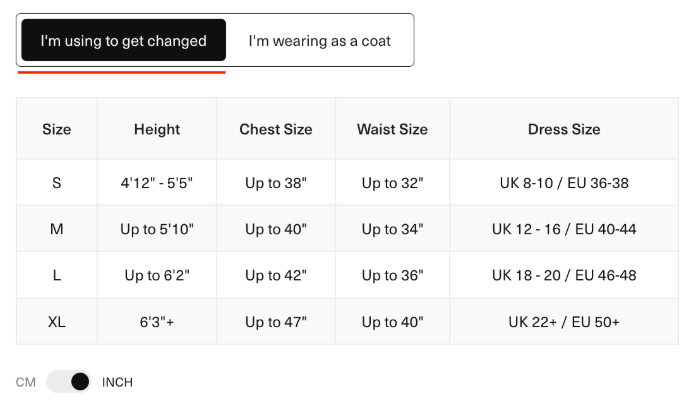Select the "I'm using to get changed" tab
Image resolution: width=695 pixels, height=400 pixels.
click(123, 41)
